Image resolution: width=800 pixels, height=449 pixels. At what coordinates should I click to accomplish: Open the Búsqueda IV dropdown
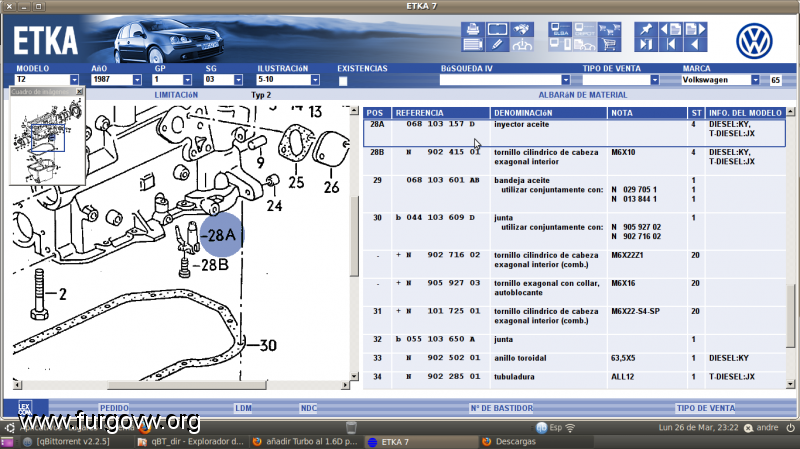click(566, 80)
